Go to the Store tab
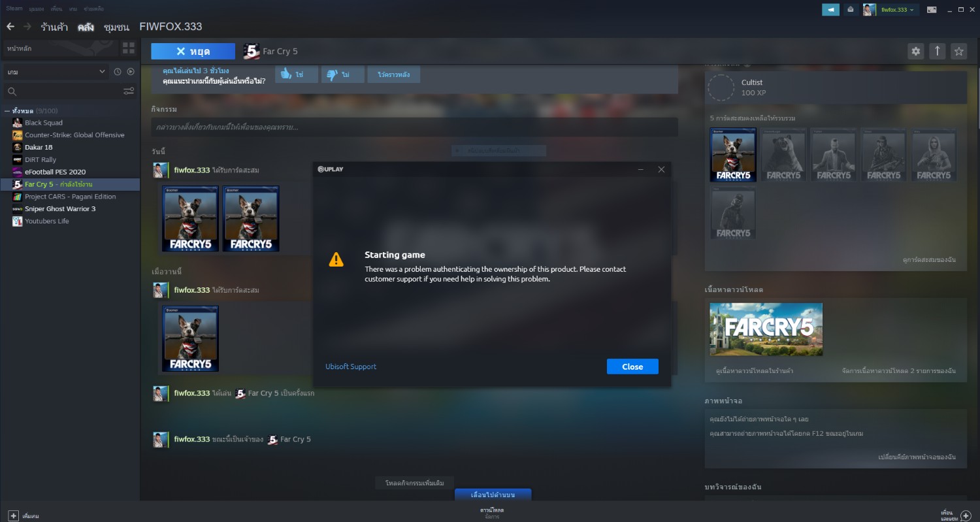The width and height of the screenshot is (980, 522). click(x=55, y=27)
